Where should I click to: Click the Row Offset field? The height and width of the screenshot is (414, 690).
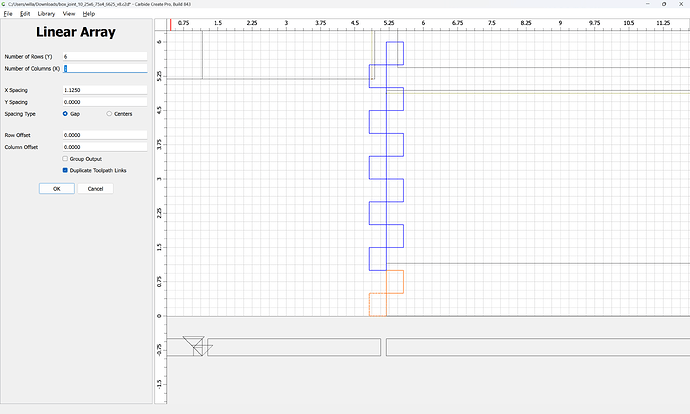[105, 135]
